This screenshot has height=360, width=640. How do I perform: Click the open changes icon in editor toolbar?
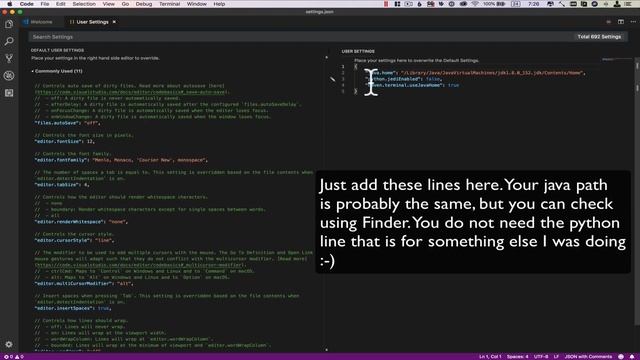pos(609,22)
